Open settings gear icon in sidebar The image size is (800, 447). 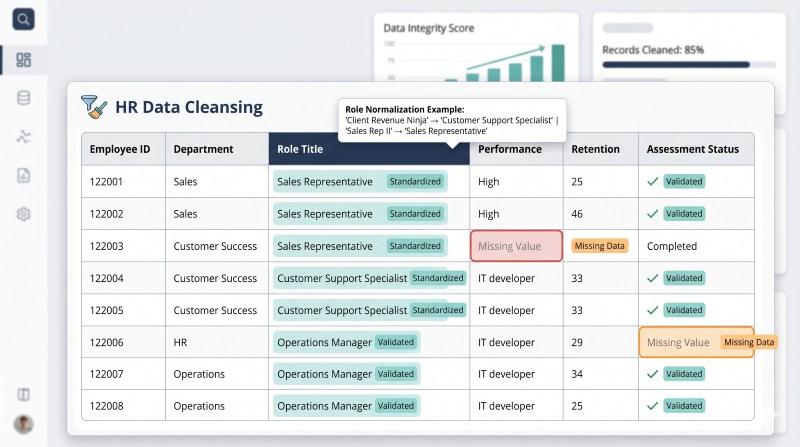pyautogui.click(x=23, y=214)
